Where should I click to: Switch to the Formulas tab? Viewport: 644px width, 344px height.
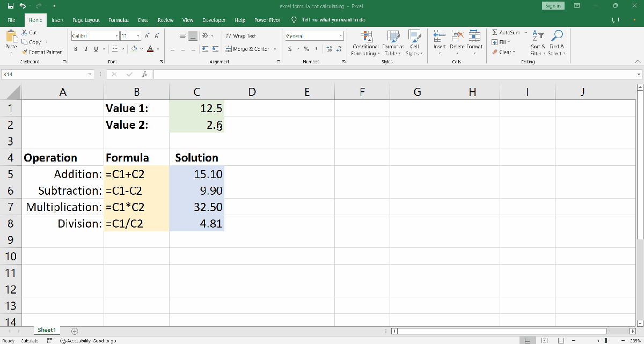point(118,20)
